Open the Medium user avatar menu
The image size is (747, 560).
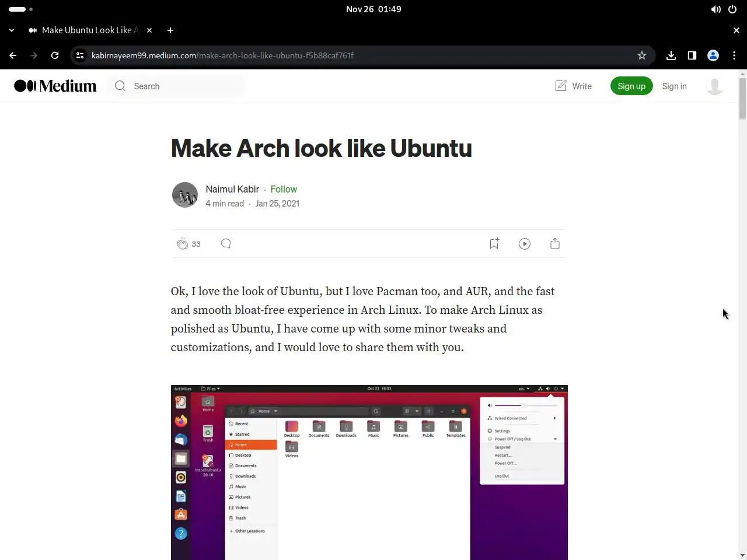[715, 86]
